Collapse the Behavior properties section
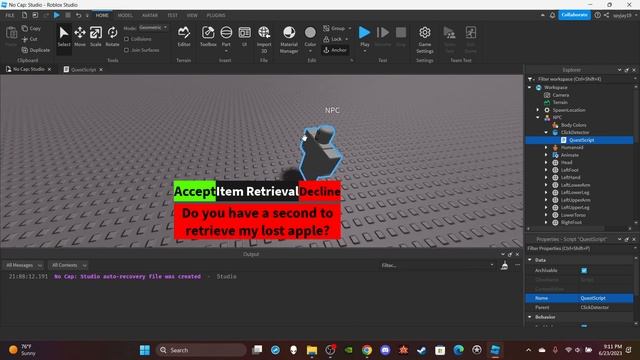 tap(530, 317)
